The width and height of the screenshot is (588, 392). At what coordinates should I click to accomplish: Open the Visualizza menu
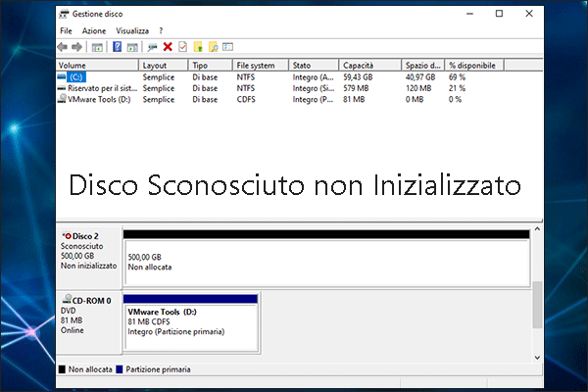pyautogui.click(x=134, y=31)
